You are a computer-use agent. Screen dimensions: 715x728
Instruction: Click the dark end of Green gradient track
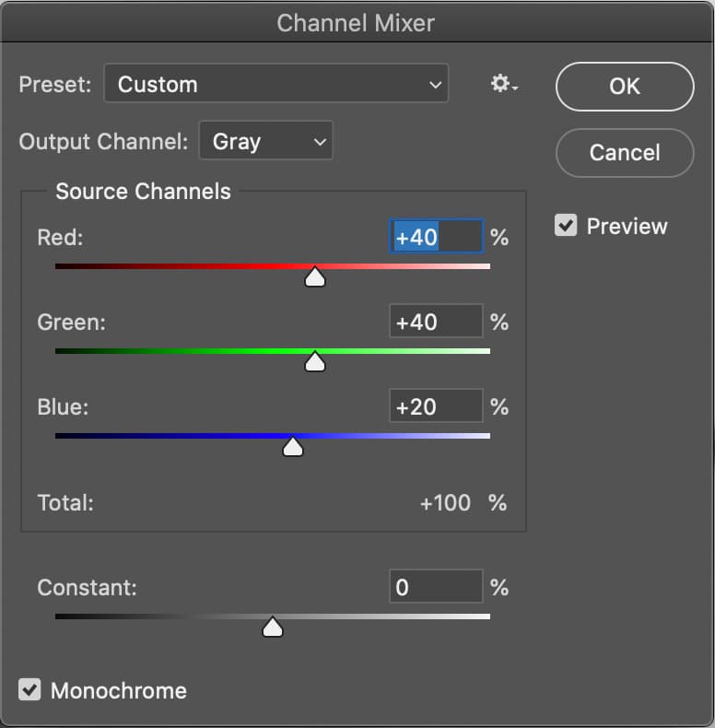(x=63, y=351)
